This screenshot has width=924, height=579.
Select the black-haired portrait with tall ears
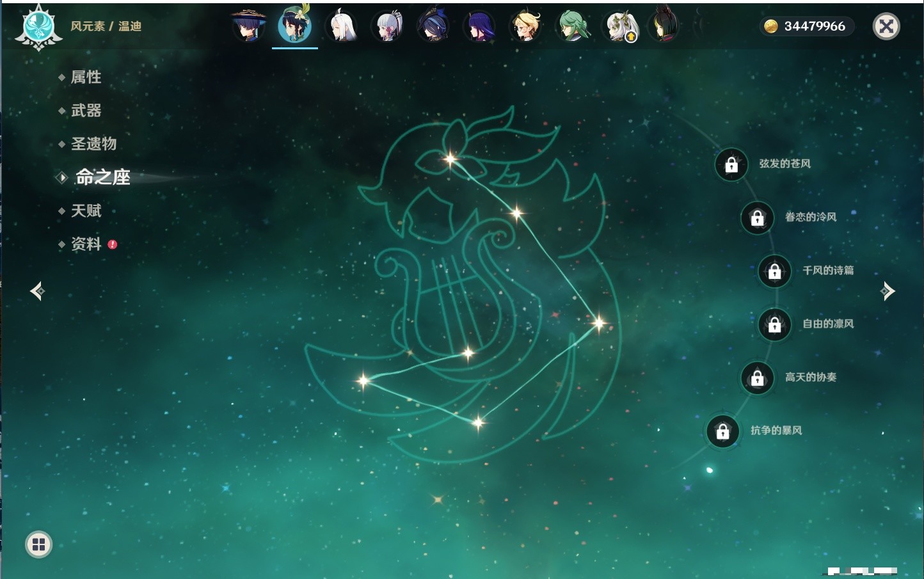[664, 26]
